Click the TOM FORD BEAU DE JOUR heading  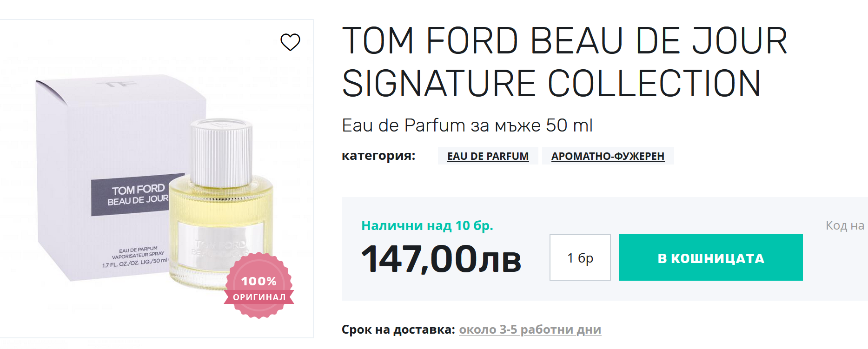point(563,62)
